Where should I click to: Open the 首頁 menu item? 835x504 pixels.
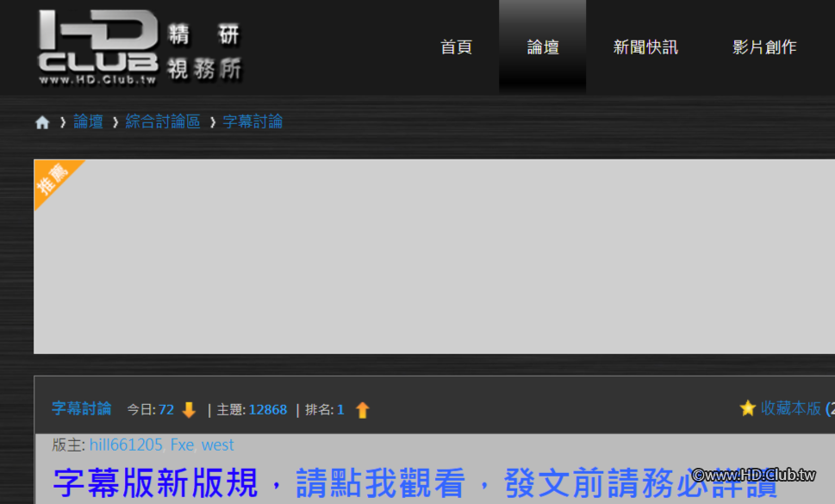coord(456,47)
